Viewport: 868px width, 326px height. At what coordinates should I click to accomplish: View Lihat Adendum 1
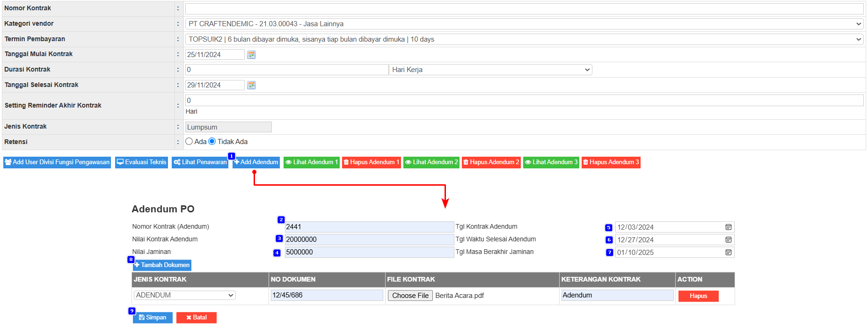(x=311, y=162)
